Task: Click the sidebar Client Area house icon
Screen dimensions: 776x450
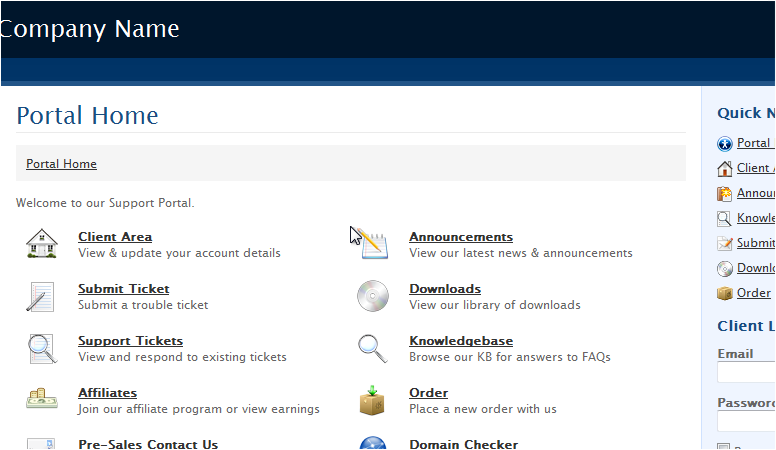Action: [x=725, y=169]
